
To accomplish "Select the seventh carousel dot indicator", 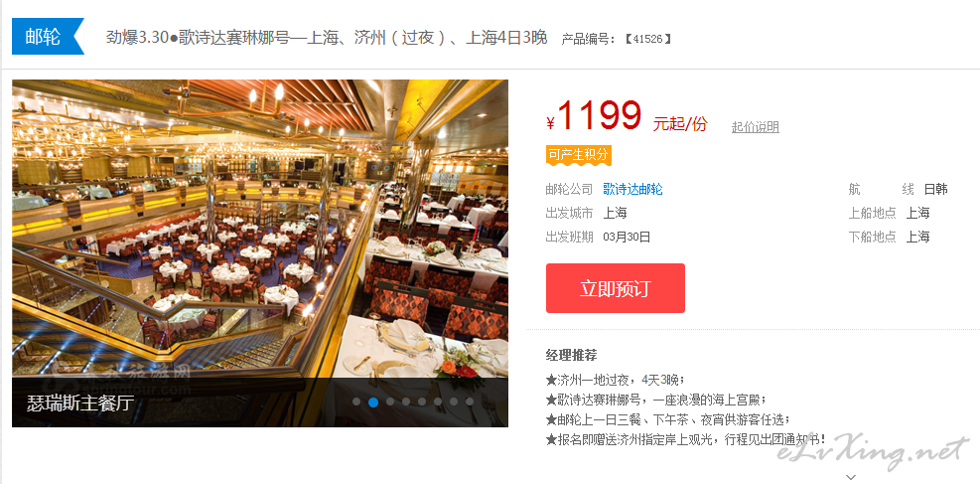I will 454,403.
